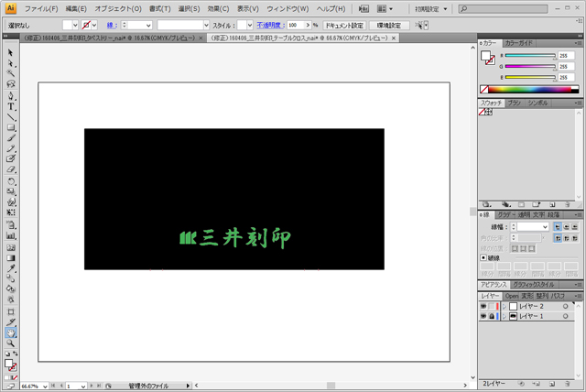This screenshot has width=586, height=392.
Task: Select the Zoom magnifier tool
Action: coord(10,343)
